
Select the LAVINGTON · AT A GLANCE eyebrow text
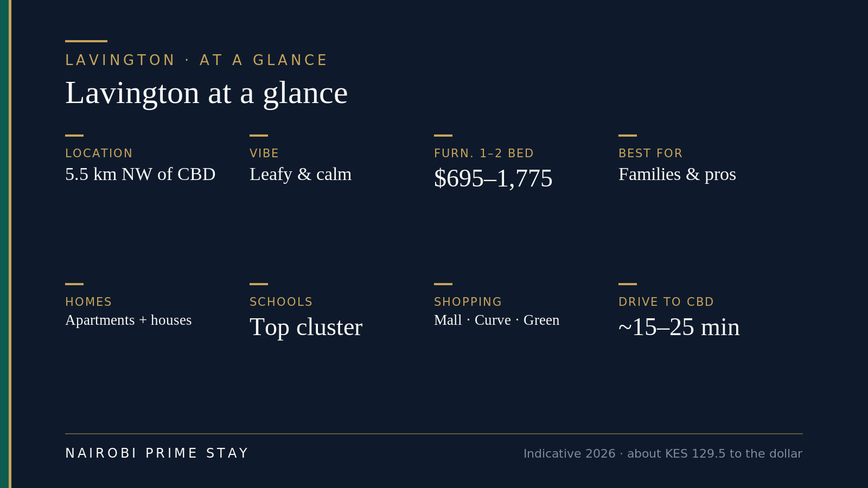[x=196, y=60]
